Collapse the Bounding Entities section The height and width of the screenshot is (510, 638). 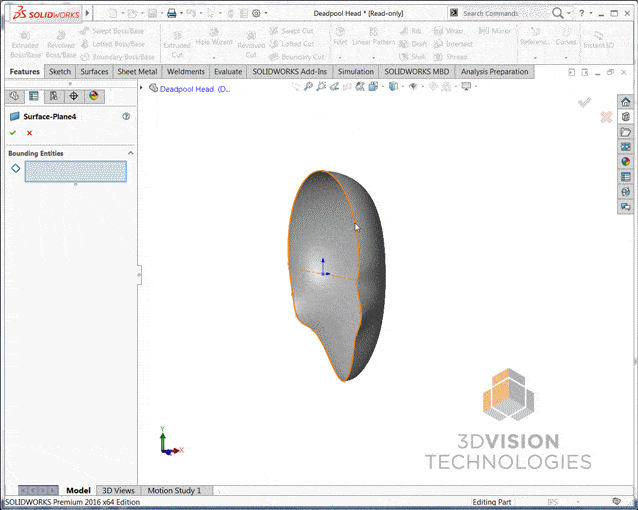pyautogui.click(x=131, y=153)
